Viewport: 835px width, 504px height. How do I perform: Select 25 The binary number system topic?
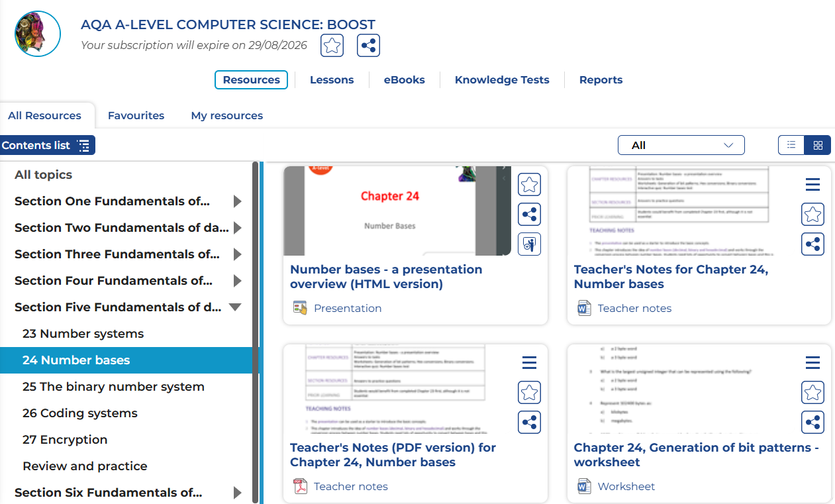click(x=113, y=387)
